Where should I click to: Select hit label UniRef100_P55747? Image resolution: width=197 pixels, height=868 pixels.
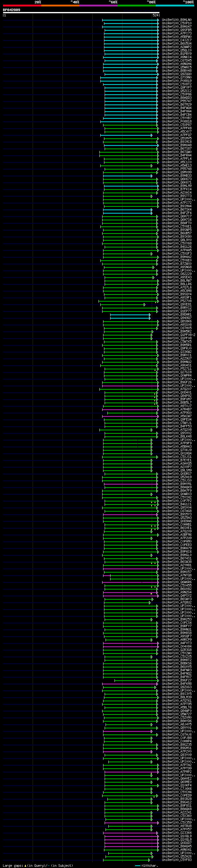pos(177,101)
